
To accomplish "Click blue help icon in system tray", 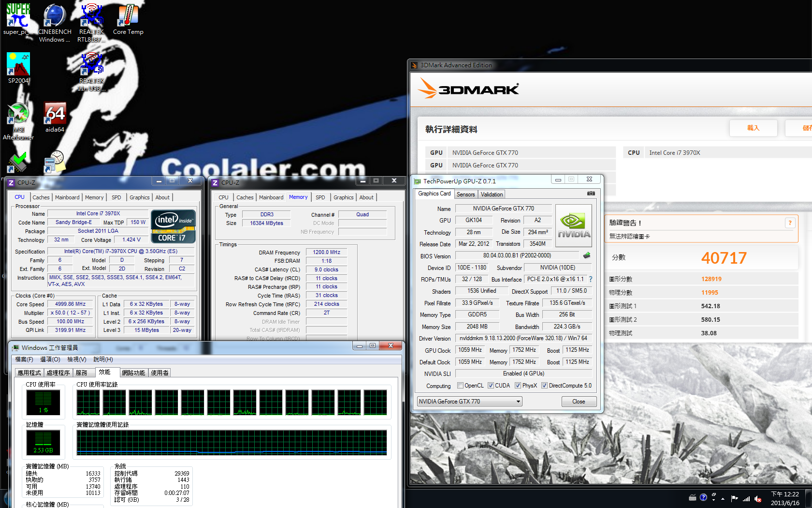I will click(x=703, y=497).
